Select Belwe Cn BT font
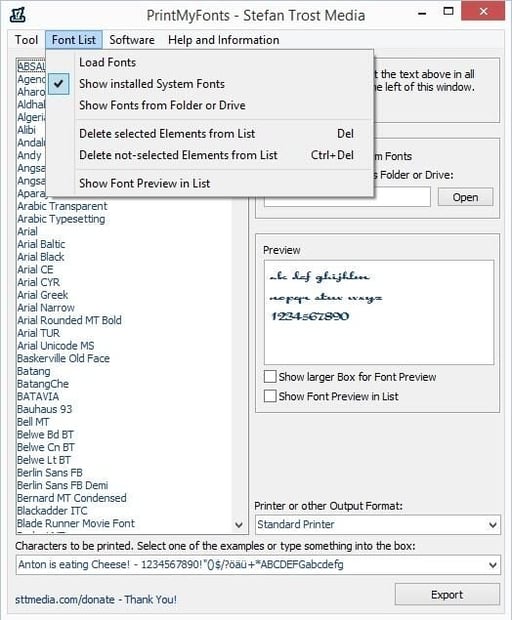Viewport: 512px width, 620px height. pyautogui.click(x=46, y=447)
